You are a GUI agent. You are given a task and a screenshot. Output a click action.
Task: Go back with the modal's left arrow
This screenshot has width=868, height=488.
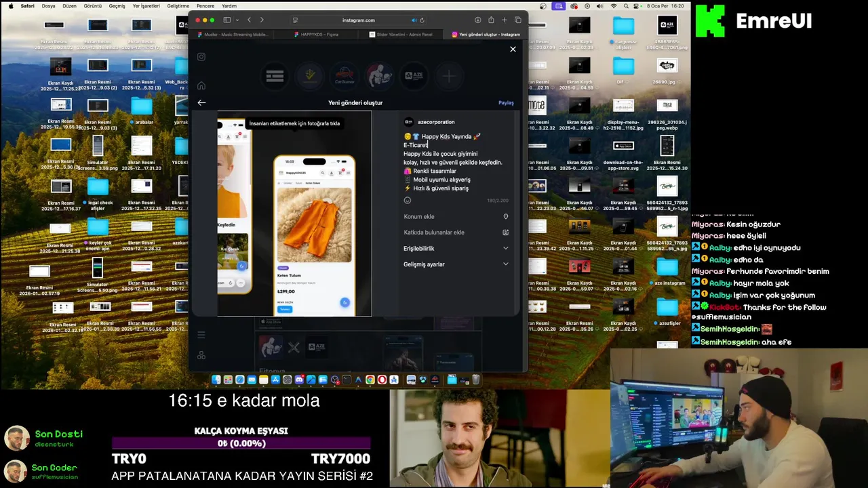pos(201,102)
